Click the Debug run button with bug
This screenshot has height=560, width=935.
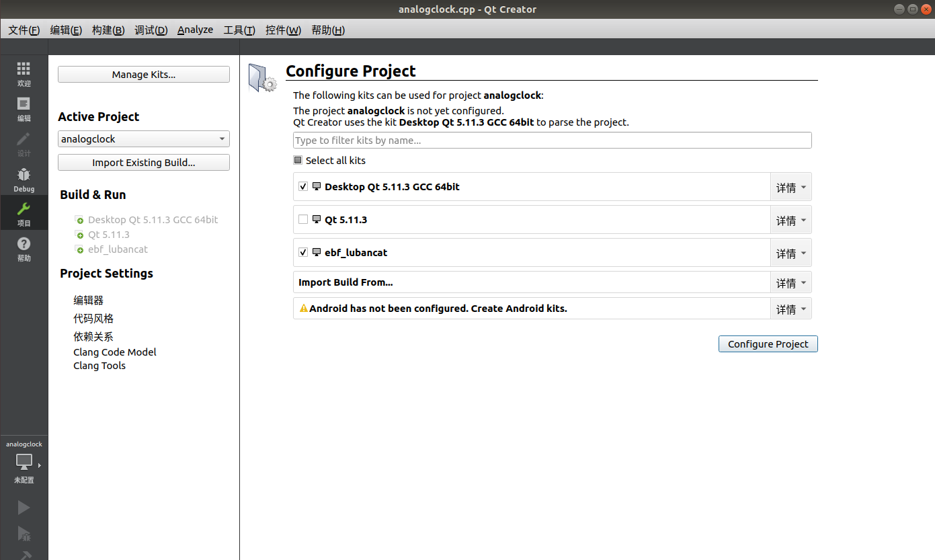[x=24, y=533]
